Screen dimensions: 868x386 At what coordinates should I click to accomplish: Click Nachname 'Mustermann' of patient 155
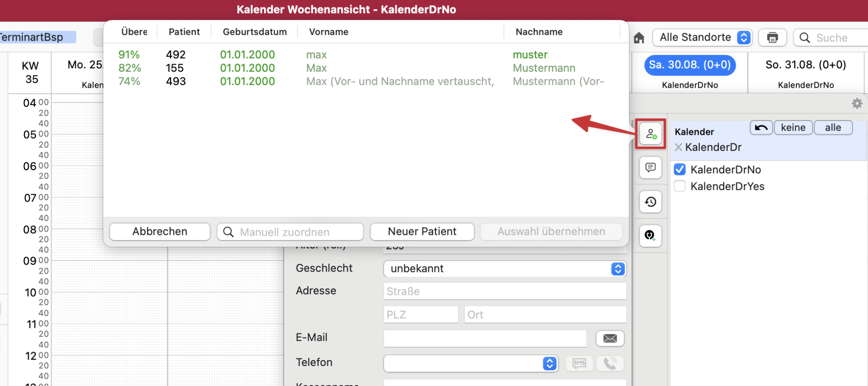544,68
